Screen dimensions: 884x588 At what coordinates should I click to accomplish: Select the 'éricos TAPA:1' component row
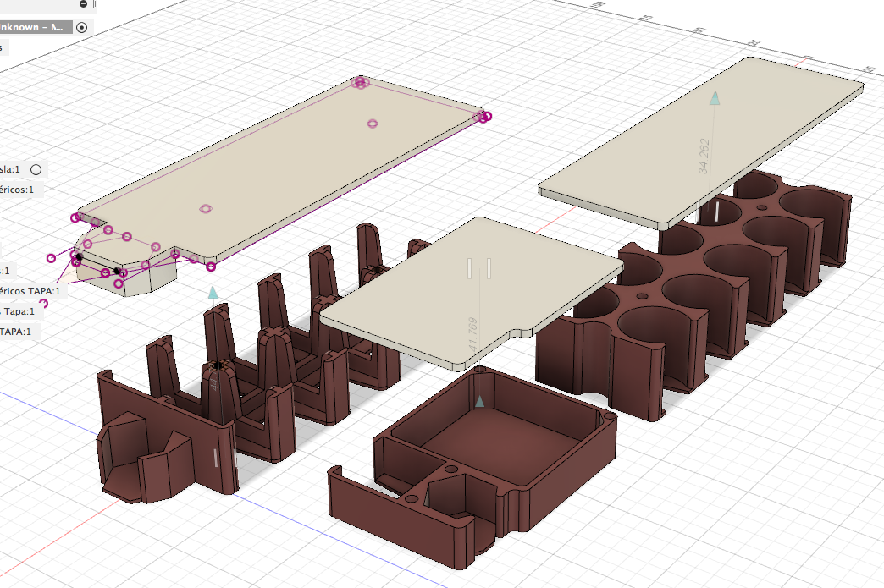31,291
